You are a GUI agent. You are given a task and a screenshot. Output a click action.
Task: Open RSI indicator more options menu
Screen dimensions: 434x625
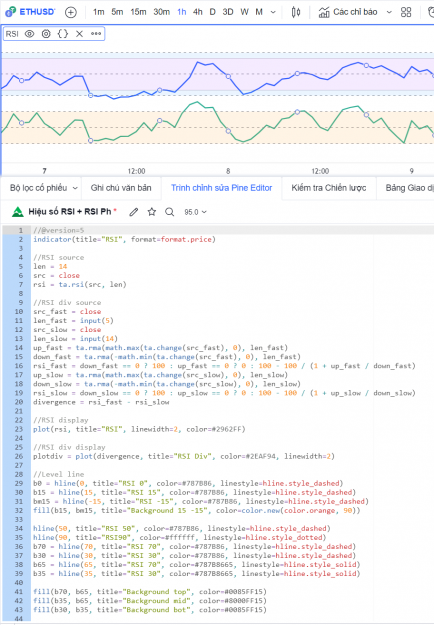96,34
